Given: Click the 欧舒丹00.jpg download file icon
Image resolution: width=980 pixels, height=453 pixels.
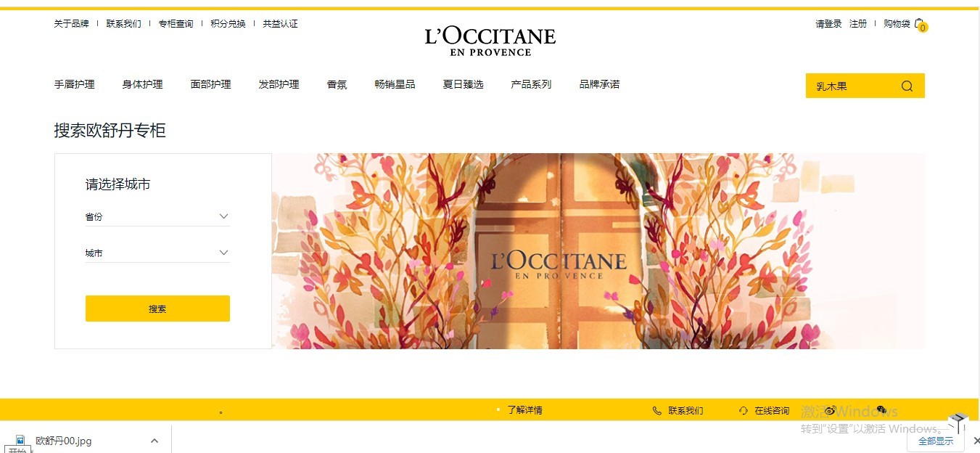Looking at the screenshot, I should pos(20,441).
